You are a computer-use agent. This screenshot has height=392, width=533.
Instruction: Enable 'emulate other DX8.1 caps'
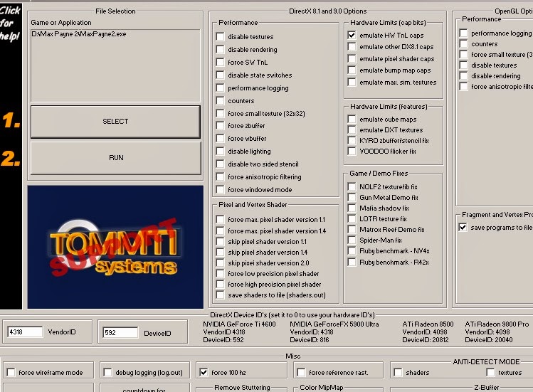pyautogui.click(x=352, y=46)
